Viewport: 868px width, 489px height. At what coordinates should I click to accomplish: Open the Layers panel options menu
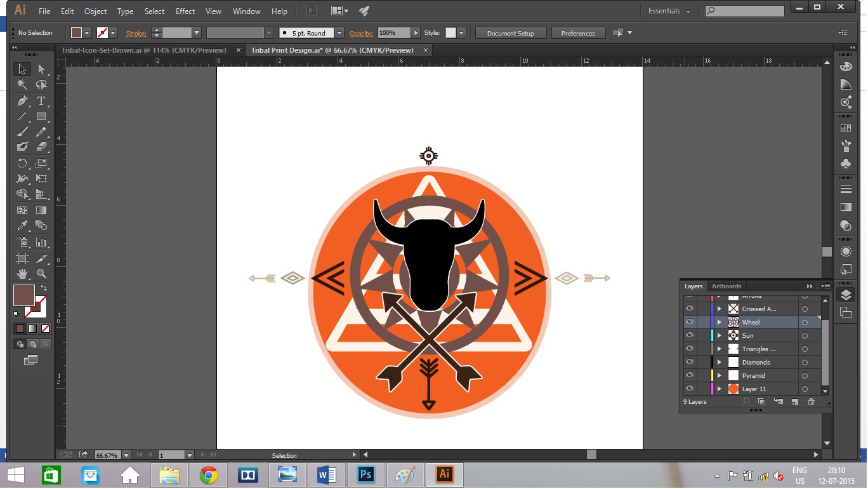click(825, 286)
